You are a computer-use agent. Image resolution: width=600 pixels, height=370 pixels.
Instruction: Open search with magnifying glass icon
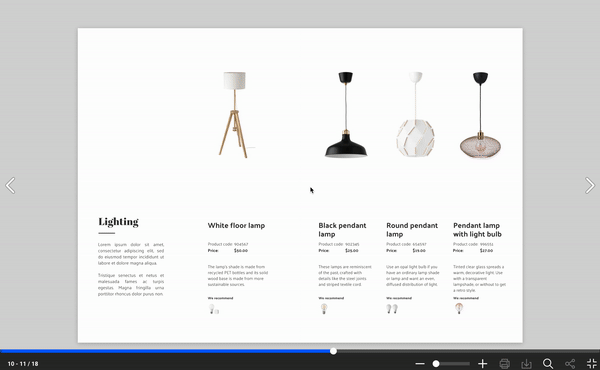click(x=548, y=363)
